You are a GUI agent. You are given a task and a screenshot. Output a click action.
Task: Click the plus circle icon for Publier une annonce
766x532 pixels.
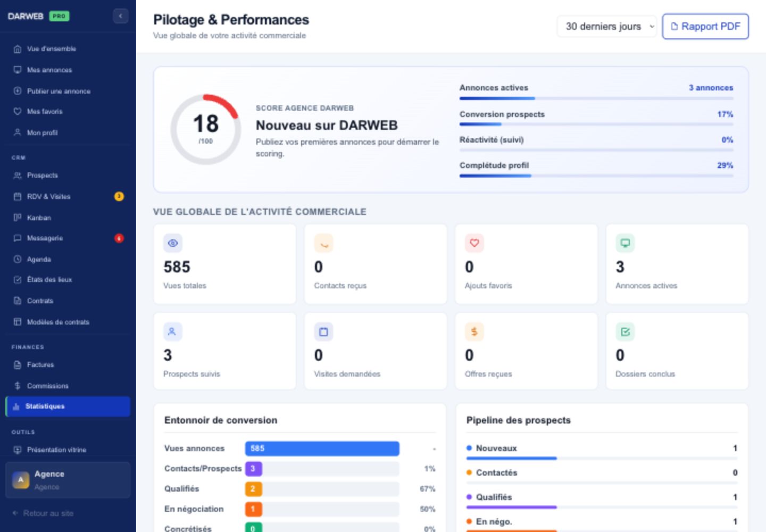pos(18,91)
